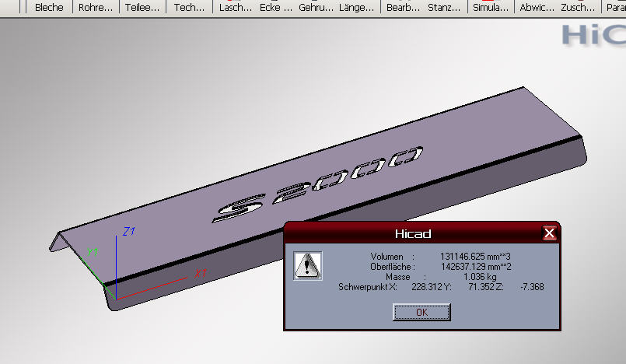Open the Zusch... toolbar group
The image size is (626, 364).
pyautogui.click(x=578, y=7)
